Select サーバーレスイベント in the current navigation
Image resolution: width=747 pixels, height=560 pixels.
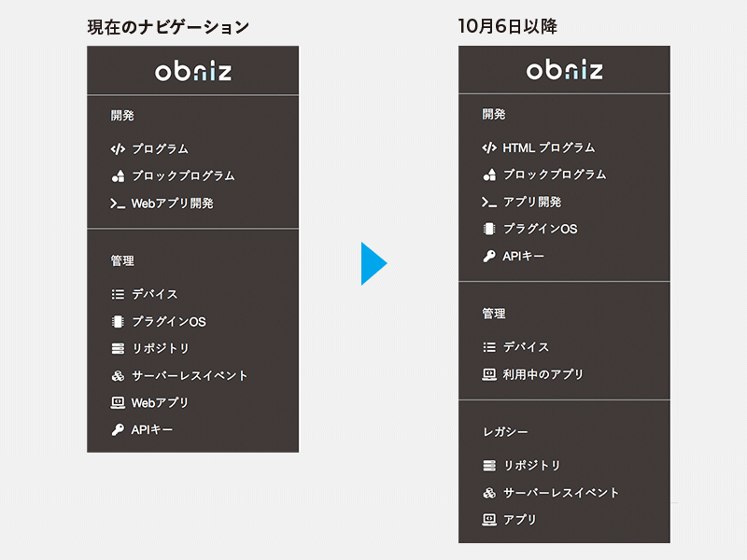click(190, 375)
